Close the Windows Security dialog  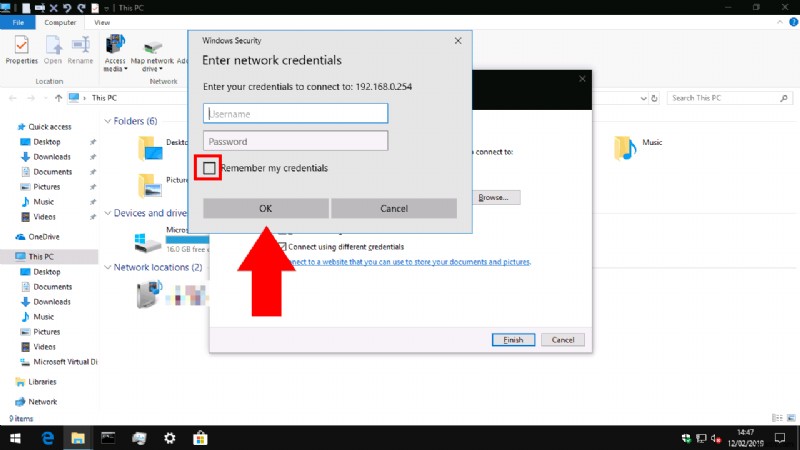click(x=458, y=41)
